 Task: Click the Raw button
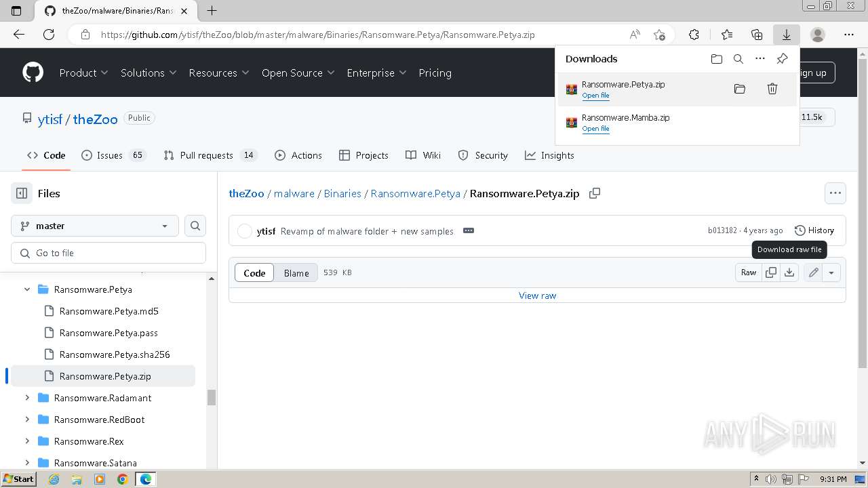point(749,272)
